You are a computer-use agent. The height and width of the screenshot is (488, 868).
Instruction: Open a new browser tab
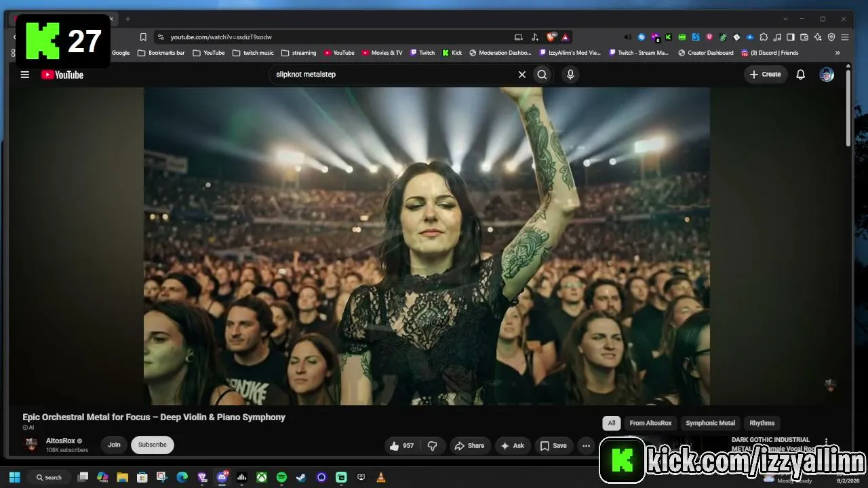click(127, 19)
